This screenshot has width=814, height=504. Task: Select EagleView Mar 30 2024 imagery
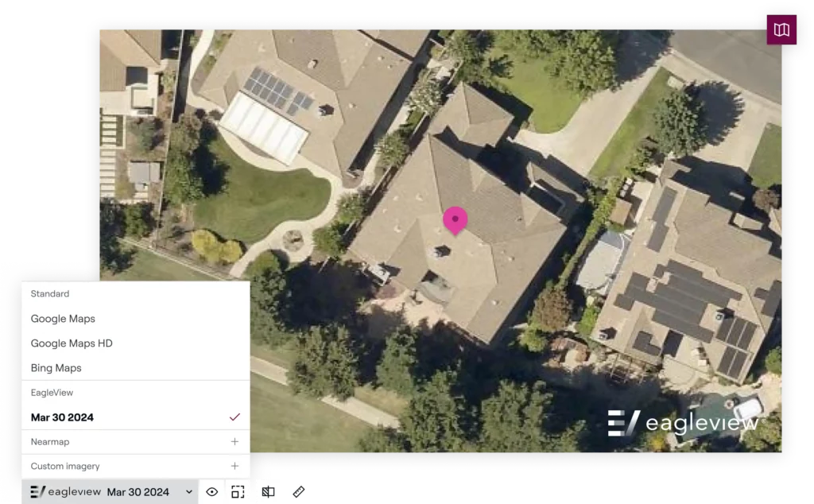tap(135, 417)
